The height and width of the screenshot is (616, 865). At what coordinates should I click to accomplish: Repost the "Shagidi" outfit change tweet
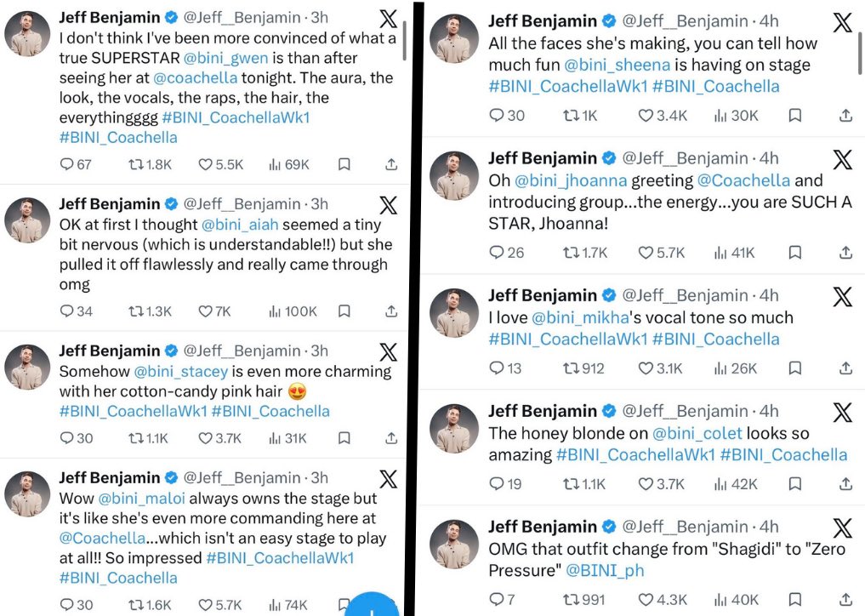click(x=571, y=600)
